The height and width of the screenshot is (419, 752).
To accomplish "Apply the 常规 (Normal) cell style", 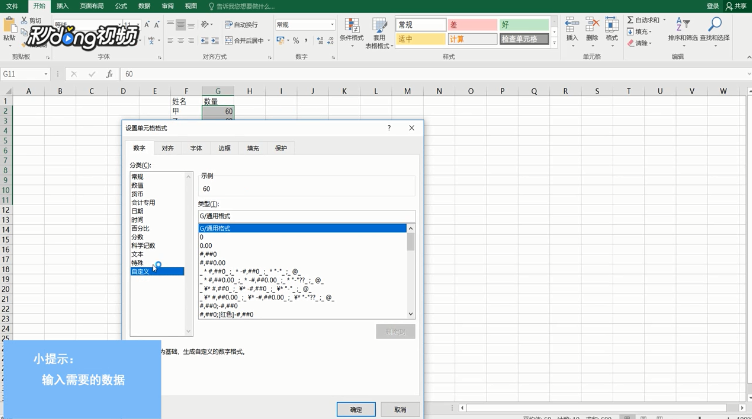I will click(x=420, y=24).
